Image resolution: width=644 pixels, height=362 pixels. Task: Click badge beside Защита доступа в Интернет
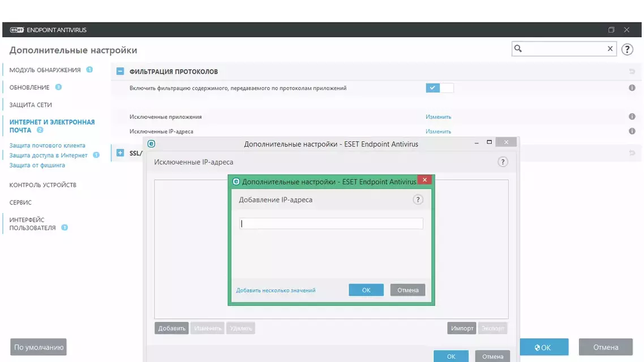click(x=96, y=155)
